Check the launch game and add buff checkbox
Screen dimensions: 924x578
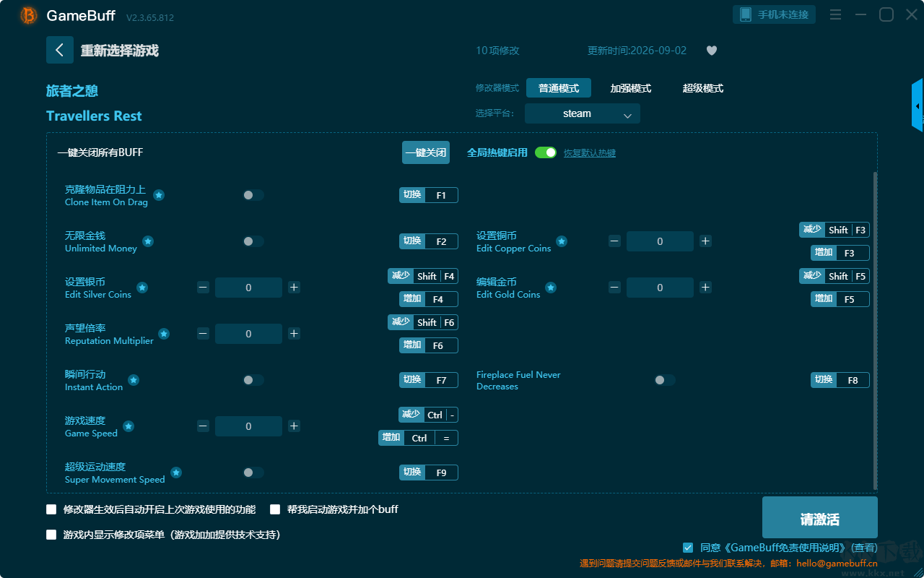point(275,509)
